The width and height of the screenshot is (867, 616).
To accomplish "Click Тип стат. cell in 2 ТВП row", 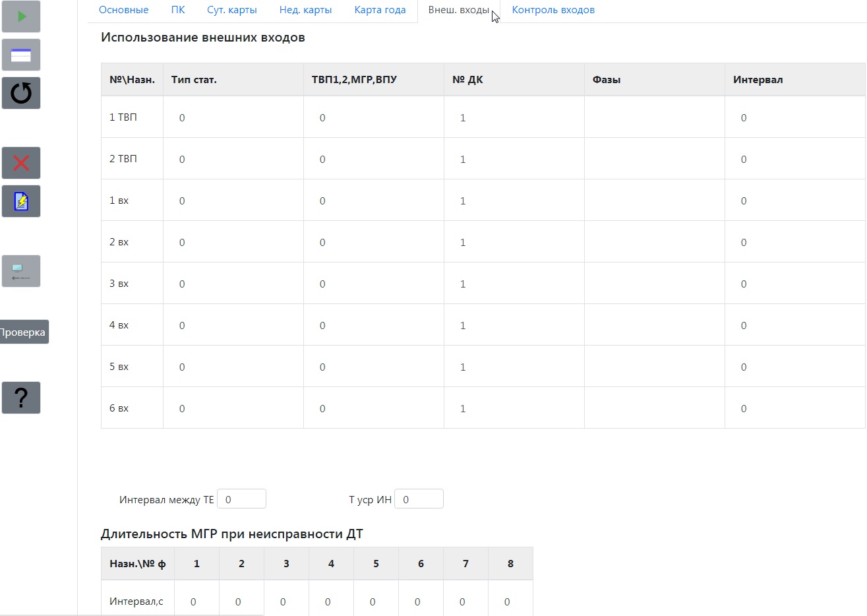I will pos(233,159).
